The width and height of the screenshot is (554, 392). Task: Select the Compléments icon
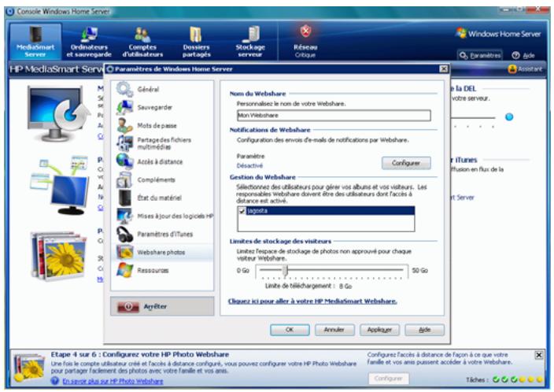coord(124,179)
